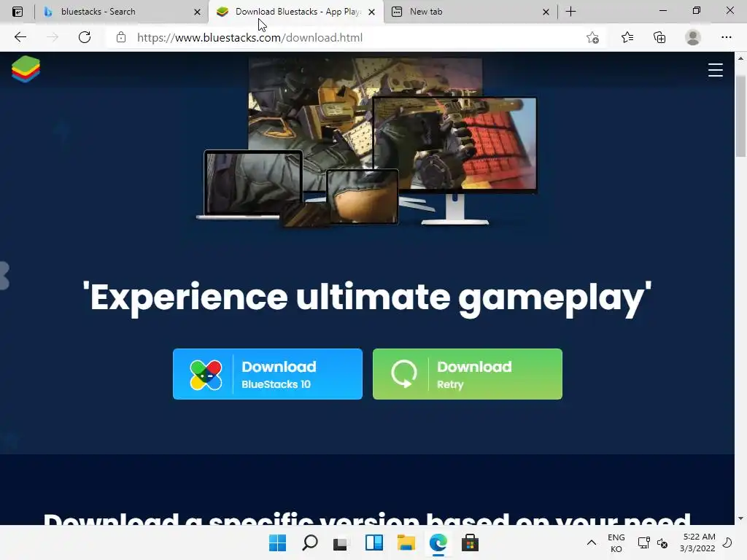Open Widgets from the taskbar
The width and height of the screenshot is (747, 560).
pos(374,542)
